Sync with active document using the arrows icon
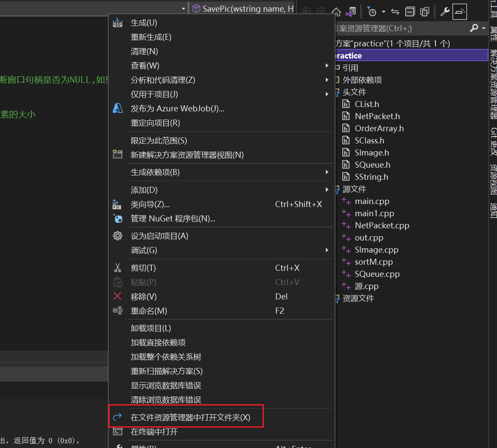 coord(395,12)
